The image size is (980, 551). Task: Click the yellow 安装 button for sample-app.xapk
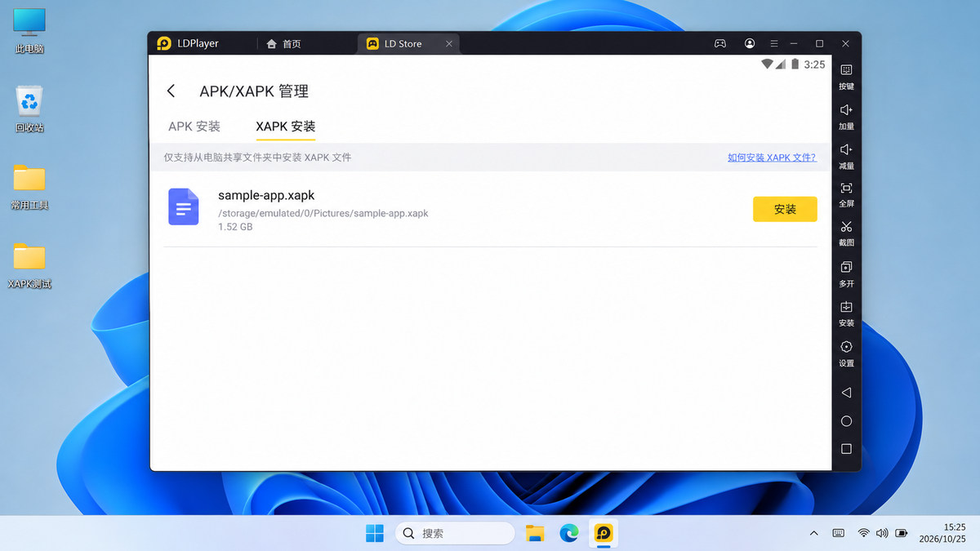785,209
